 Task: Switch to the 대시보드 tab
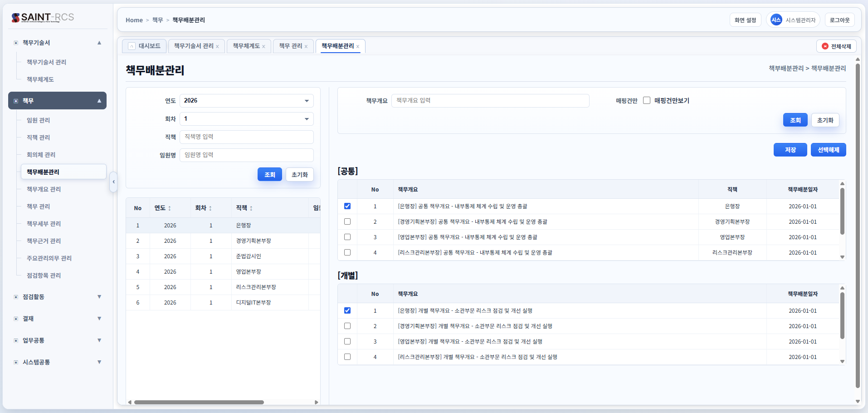pyautogui.click(x=150, y=46)
